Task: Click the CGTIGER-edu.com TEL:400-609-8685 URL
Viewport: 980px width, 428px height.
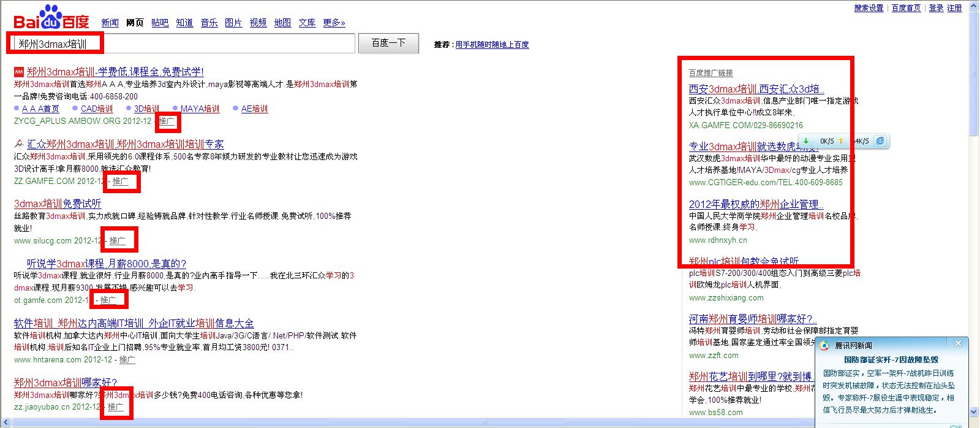Action: [766, 183]
